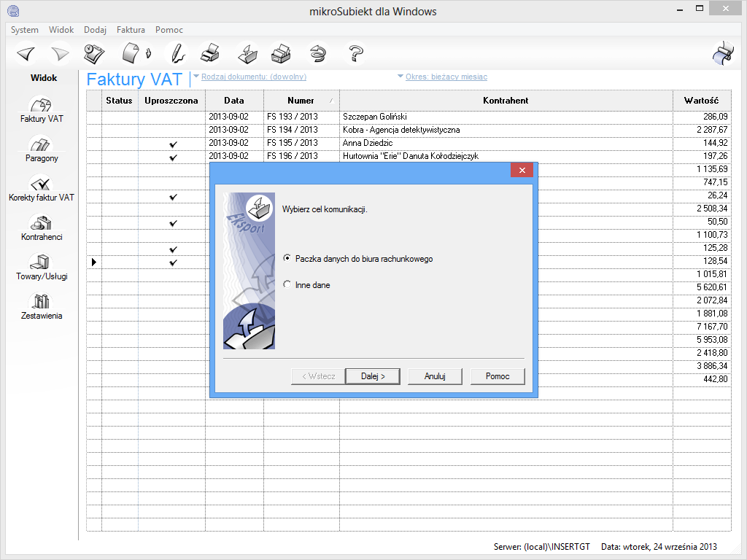Click the printer icon in the toolbar

click(210, 53)
